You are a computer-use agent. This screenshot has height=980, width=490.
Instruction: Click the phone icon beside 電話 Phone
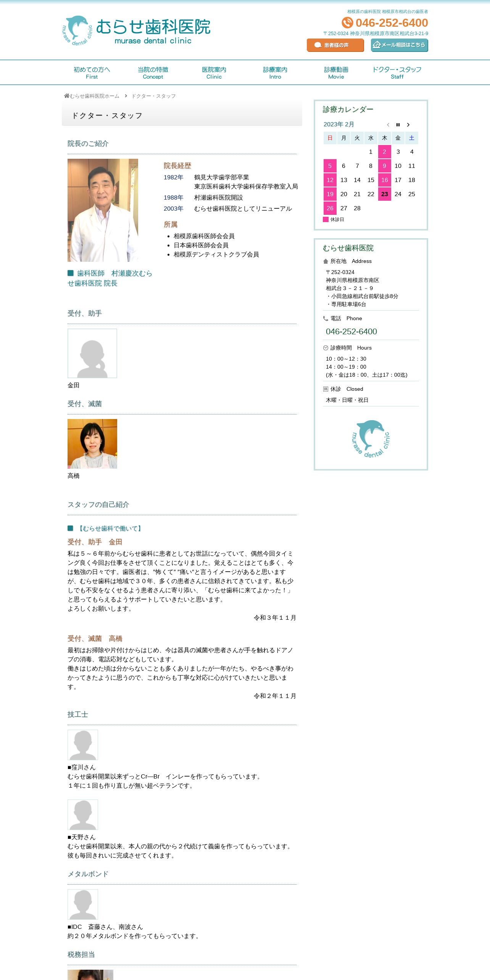click(326, 318)
